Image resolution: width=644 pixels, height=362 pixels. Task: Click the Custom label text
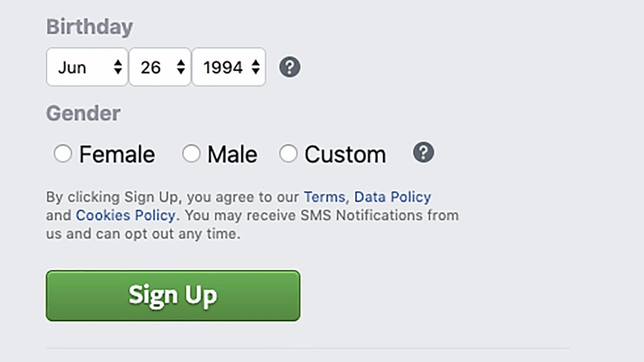pos(345,155)
